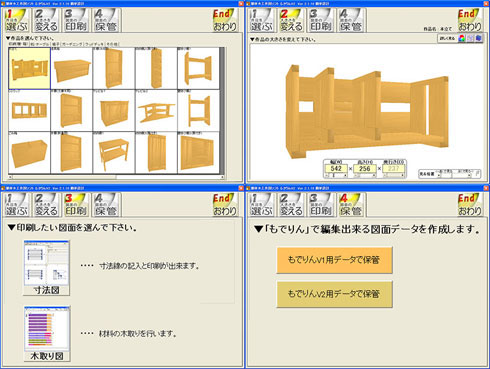Choose the low chest thumbnail beside the book stand

coord(72,68)
